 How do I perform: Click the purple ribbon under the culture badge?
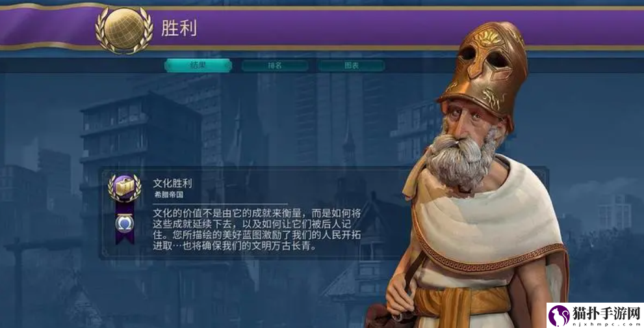124,222
